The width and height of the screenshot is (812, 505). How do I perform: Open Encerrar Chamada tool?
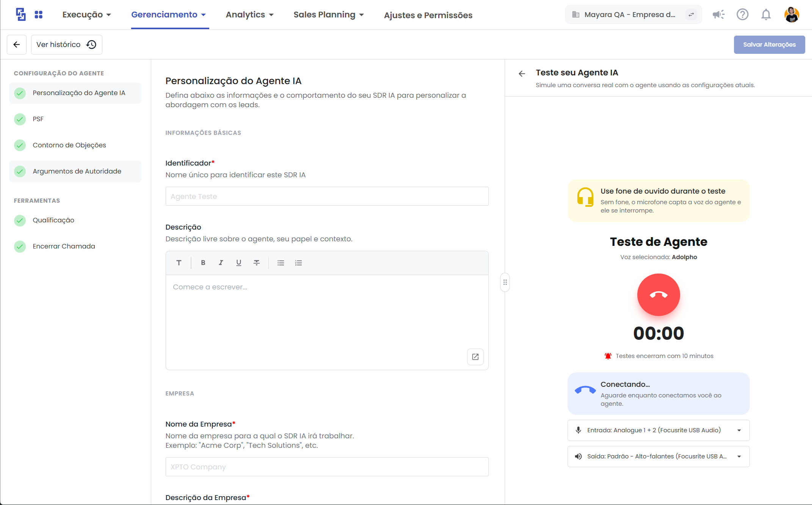(x=75, y=246)
